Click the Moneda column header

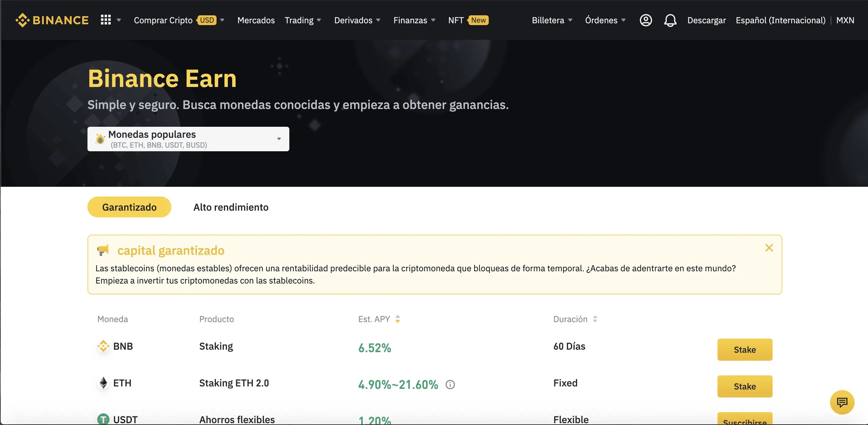coord(113,319)
